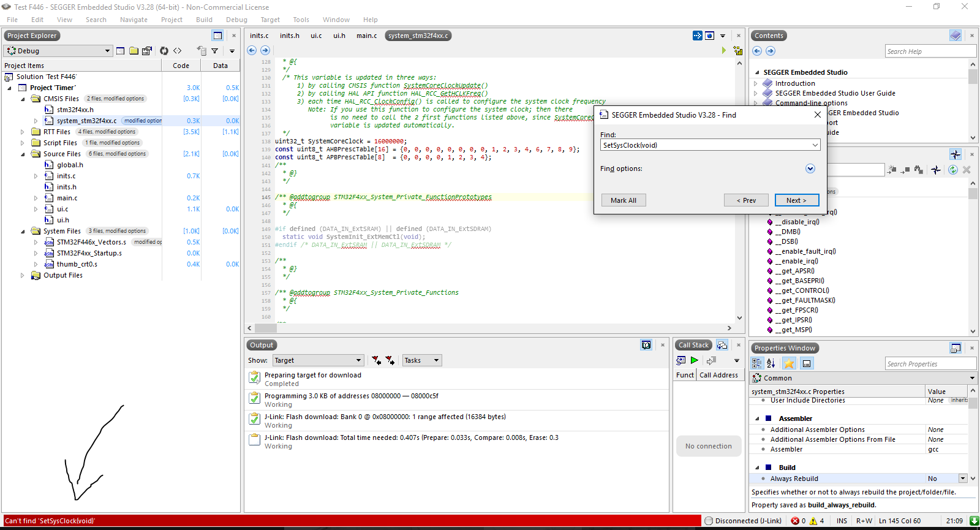Click the yellow grid icon in editor toolbar

point(738,50)
